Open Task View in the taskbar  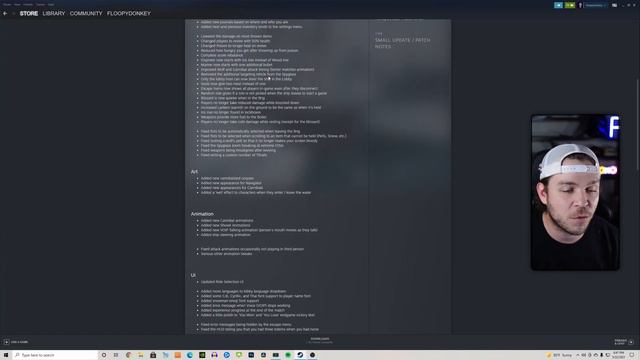pyautogui.click(x=116, y=355)
